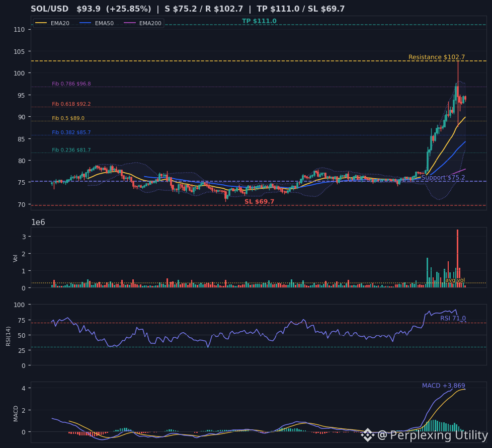
Task: Click the Fib 0.618 $92.2 label
Action: (x=71, y=104)
